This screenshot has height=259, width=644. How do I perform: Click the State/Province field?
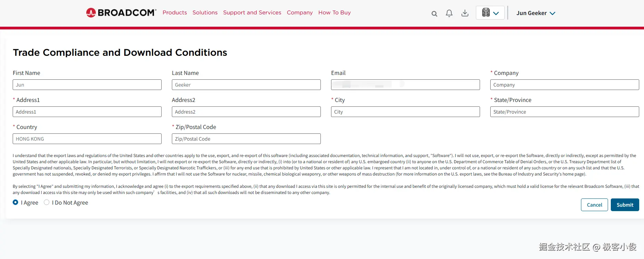click(x=565, y=112)
